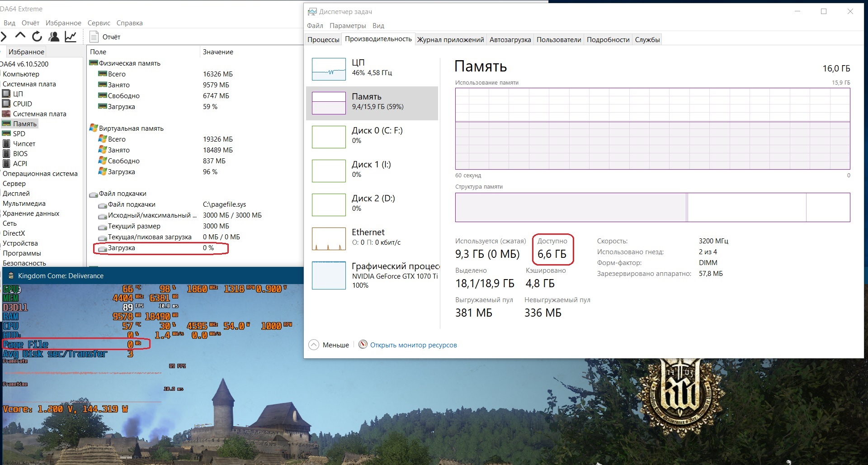The image size is (868, 465).
Task: Click the Структура памяти composition bar
Action: (x=652, y=207)
